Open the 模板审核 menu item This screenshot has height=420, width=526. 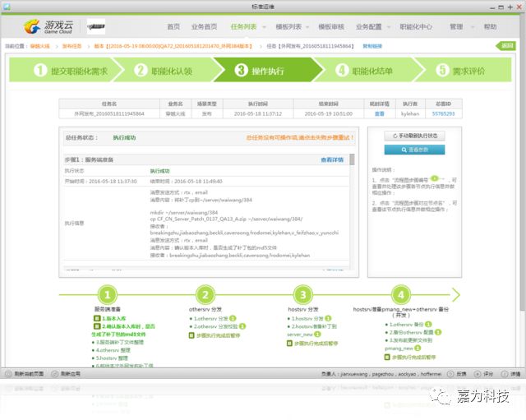coord(331,27)
